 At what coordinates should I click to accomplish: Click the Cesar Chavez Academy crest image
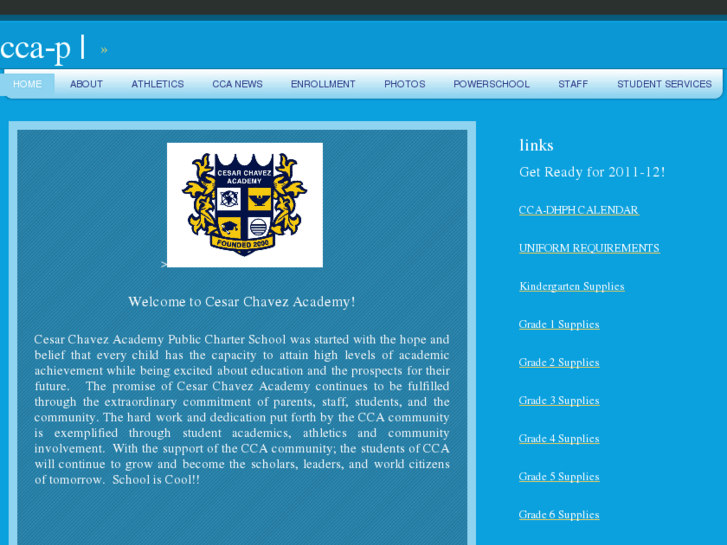[x=245, y=205]
